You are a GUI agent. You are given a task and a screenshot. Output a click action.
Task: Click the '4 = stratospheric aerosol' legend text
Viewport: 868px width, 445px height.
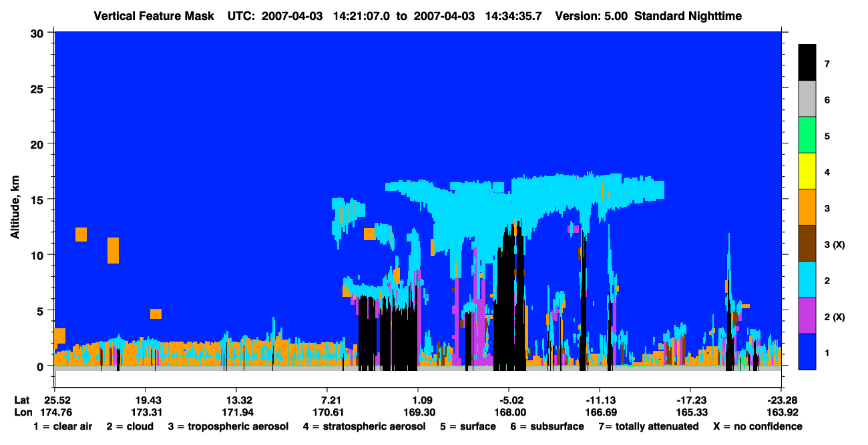coord(365,426)
